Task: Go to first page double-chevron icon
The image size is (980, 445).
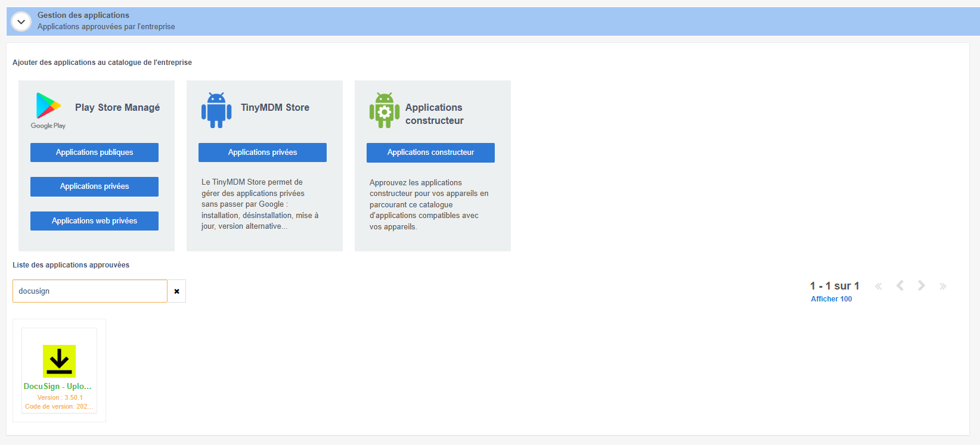Action: 878,287
